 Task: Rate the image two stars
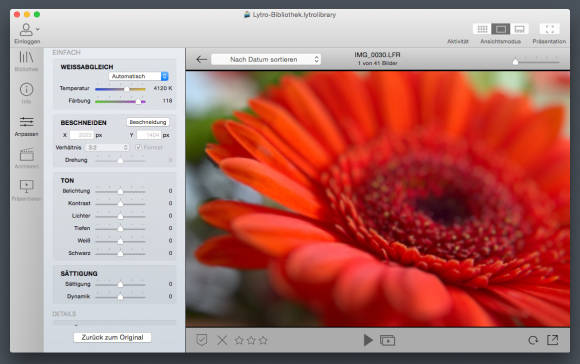251,340
